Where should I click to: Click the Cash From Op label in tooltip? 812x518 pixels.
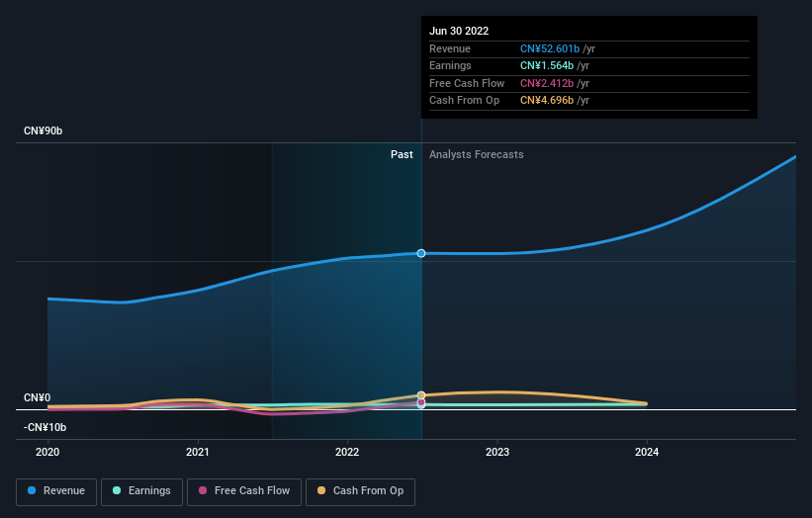(x=465, y=101)
